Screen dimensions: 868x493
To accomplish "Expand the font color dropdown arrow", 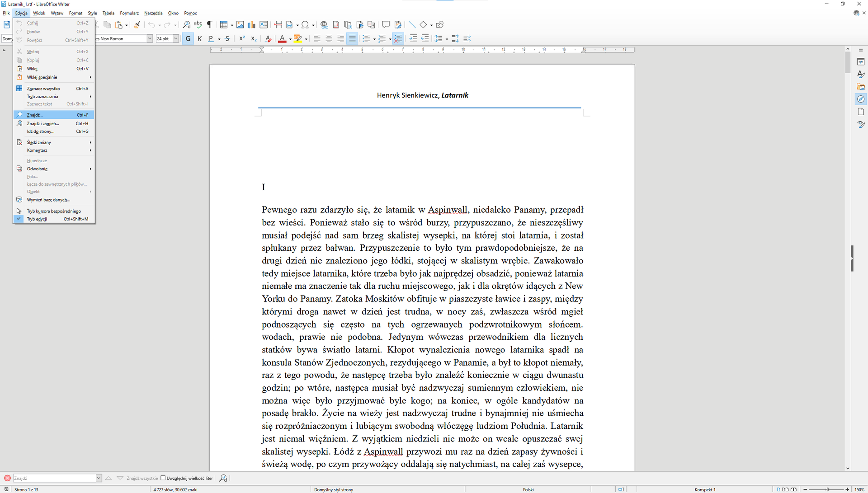I will [x=290, y=39].
